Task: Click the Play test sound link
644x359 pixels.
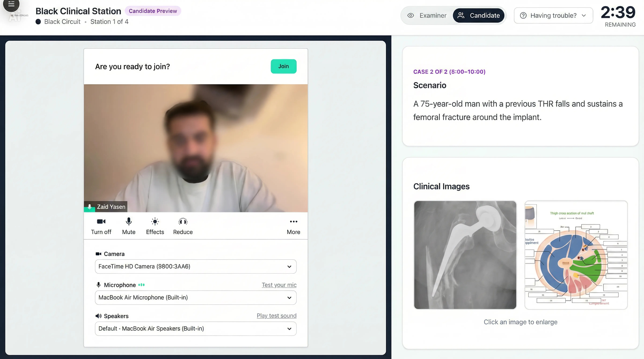Action: [x=276, y=316]
